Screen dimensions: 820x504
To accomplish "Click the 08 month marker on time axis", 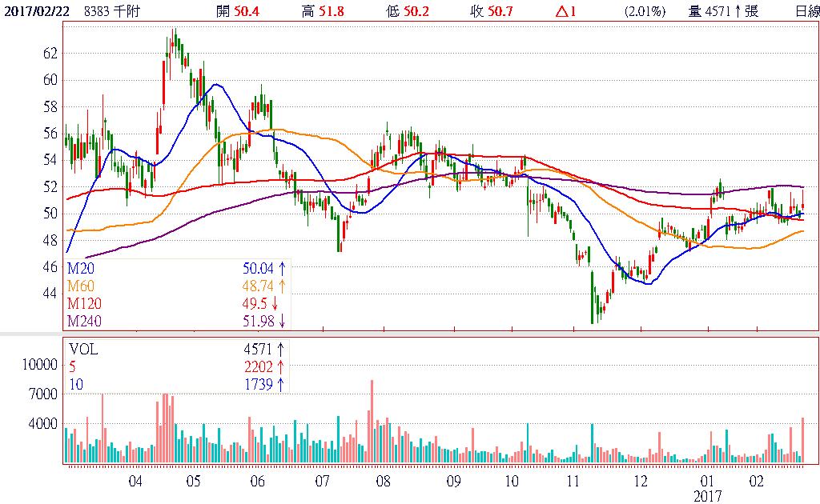I will pos(383,482).
